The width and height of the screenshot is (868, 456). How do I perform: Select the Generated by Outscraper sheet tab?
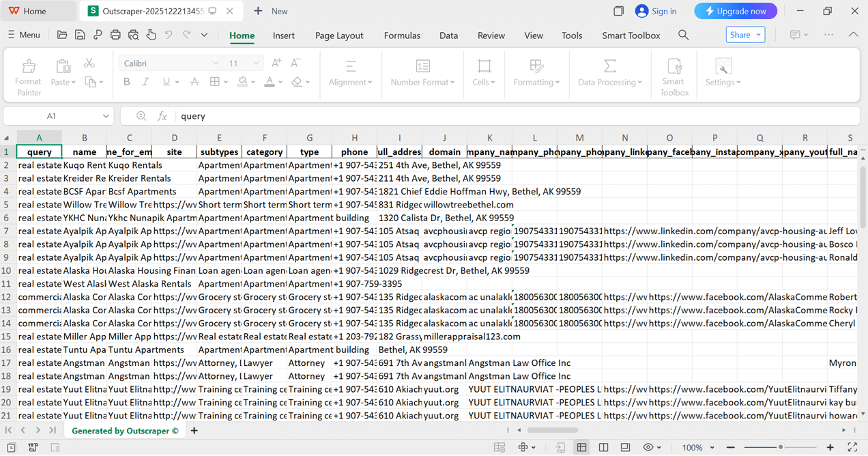tap(125, 431)
